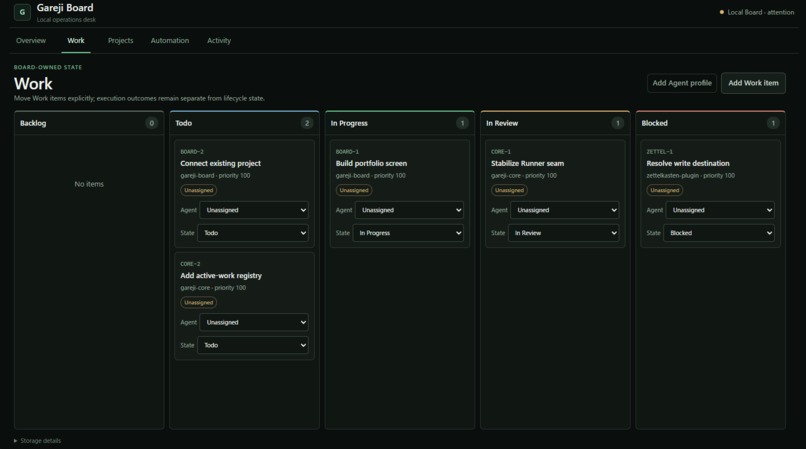This screenshot has width=806, height=449.
Task: Click the Stabilize Runner seam card title
Action: pos(527,164)
